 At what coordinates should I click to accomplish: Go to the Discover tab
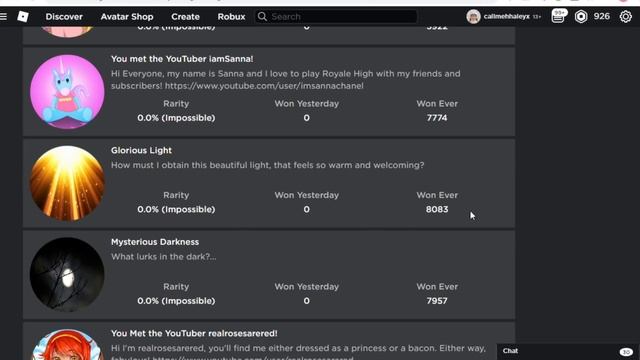[x=64, y=17]
